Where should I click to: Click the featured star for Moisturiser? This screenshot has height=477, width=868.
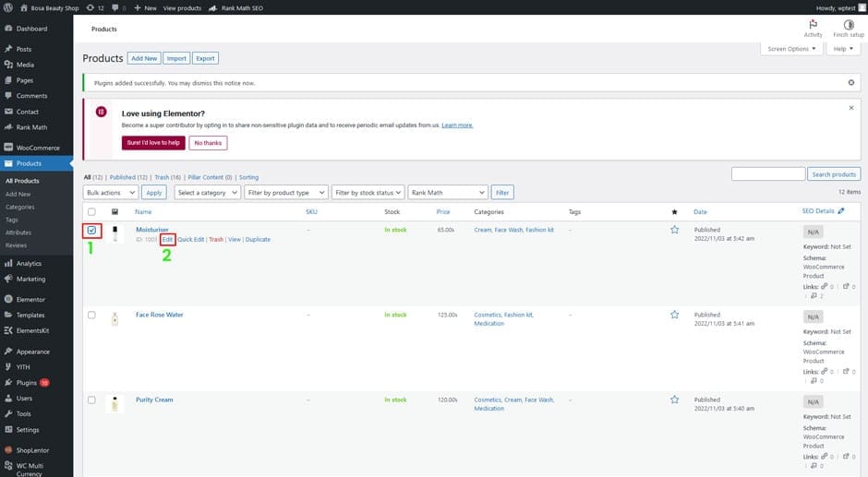(x=674, y=230)
